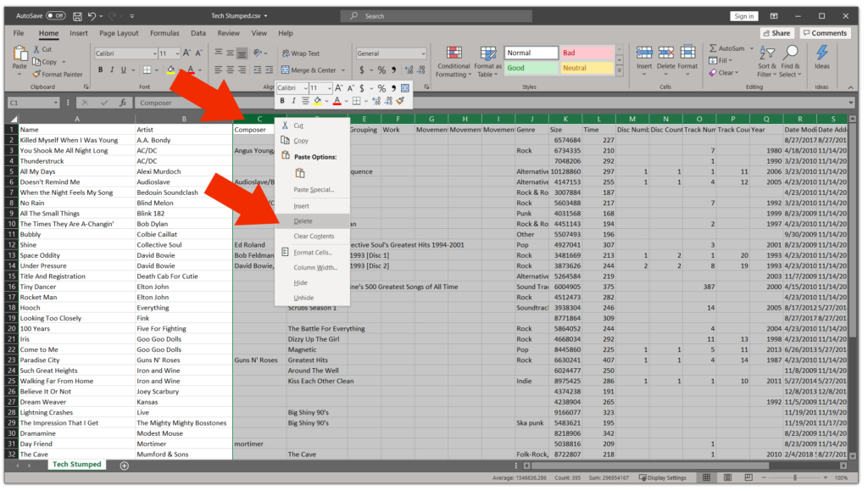
Task: Open the File tab
Action: point(19,33)
